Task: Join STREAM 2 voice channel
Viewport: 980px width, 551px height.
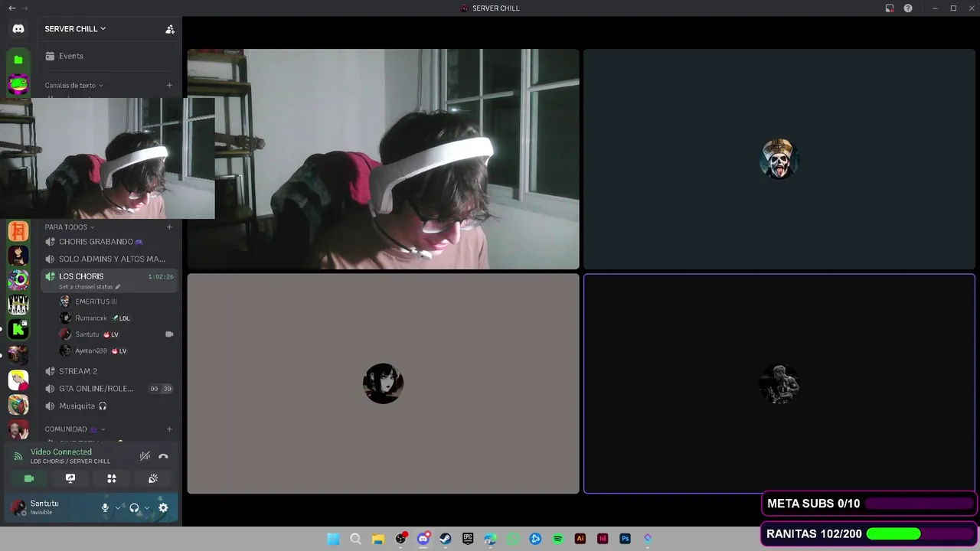Action: (x=109, y=371)
